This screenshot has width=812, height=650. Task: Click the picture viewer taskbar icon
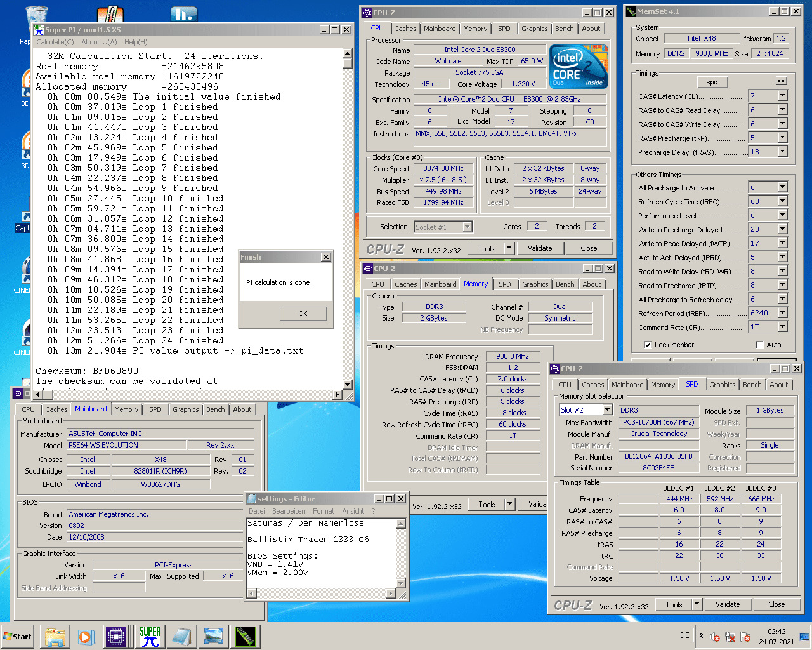click(x=214, y=637)
